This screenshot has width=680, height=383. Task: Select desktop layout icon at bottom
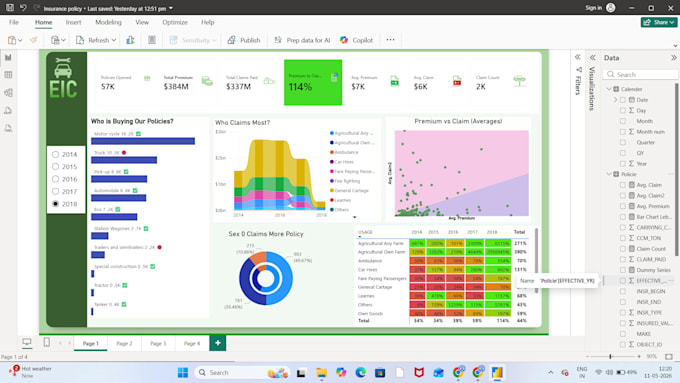(x=27, y=343)
